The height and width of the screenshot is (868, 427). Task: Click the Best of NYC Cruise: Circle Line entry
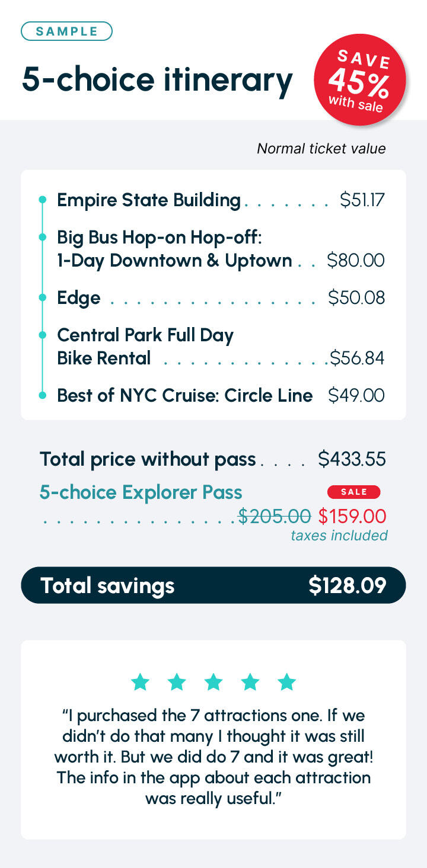point(184,395)
